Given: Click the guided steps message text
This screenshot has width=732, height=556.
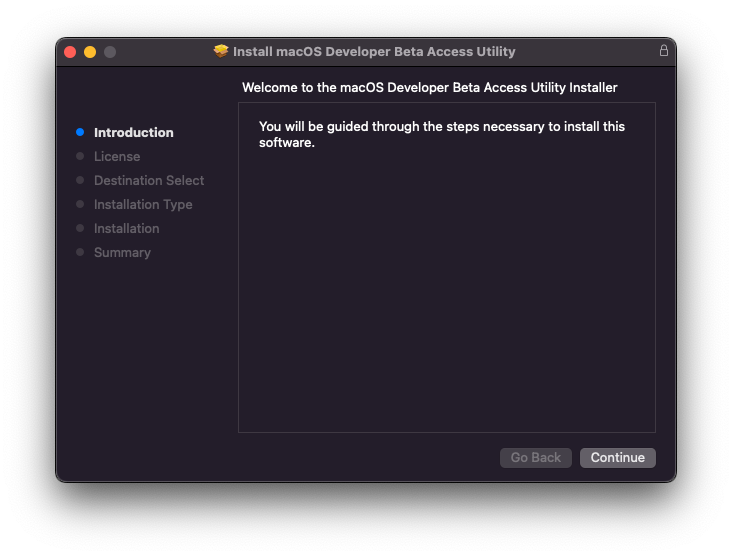Looking at the screenshot, I should click(x=442, y=134).
